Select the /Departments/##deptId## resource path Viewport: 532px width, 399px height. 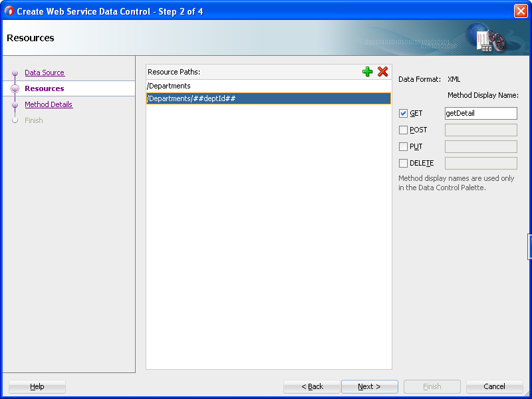click(269, 98)
